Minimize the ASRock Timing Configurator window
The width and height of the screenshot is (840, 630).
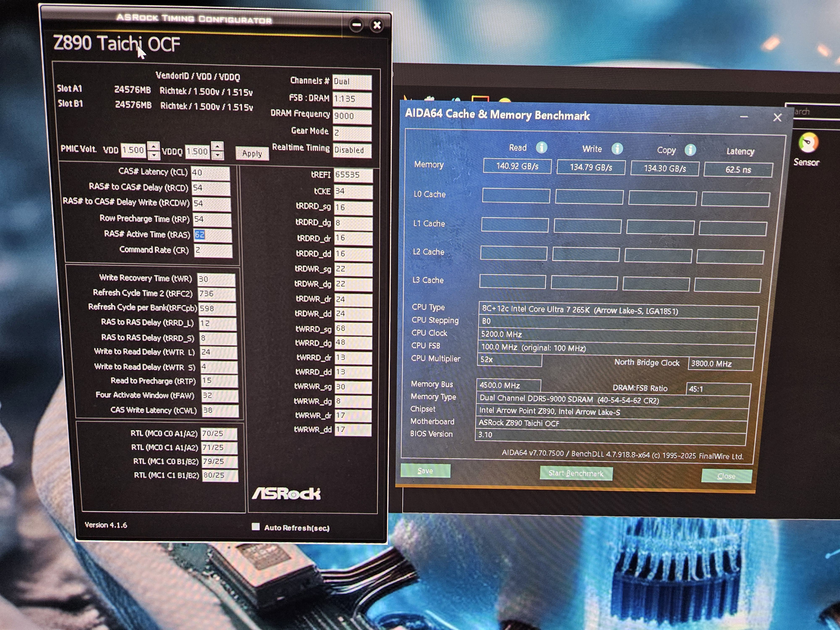pyautogui.click(x=356, y=25)
